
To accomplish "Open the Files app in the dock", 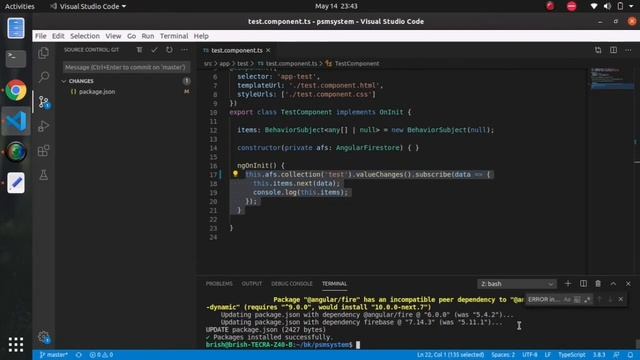I will (16, 28).
